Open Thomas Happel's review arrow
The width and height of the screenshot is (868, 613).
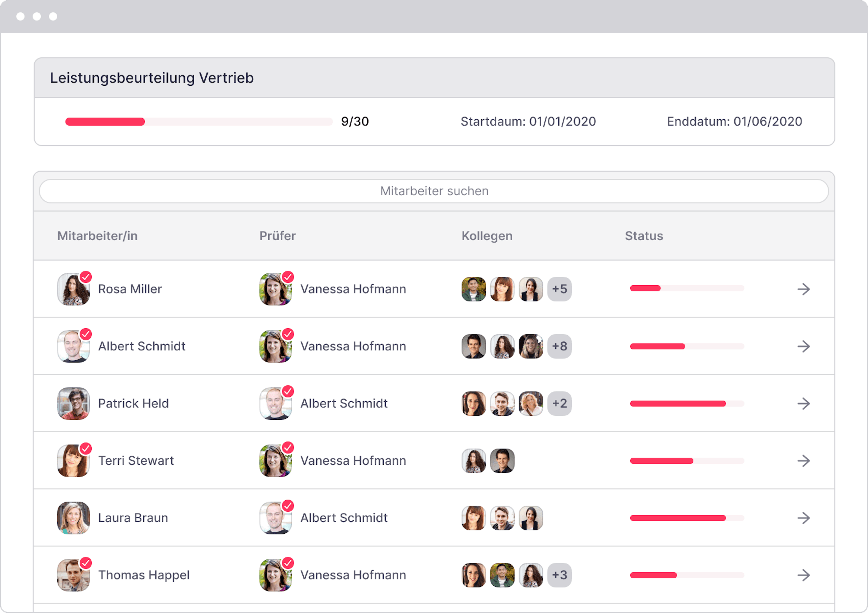[x=803, y=575]
